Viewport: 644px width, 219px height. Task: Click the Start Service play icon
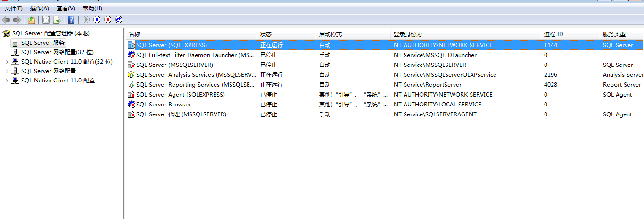[x=86, y=20]
